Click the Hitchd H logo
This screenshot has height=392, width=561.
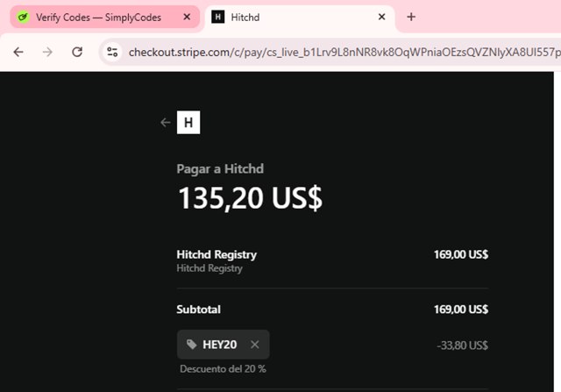188,123
